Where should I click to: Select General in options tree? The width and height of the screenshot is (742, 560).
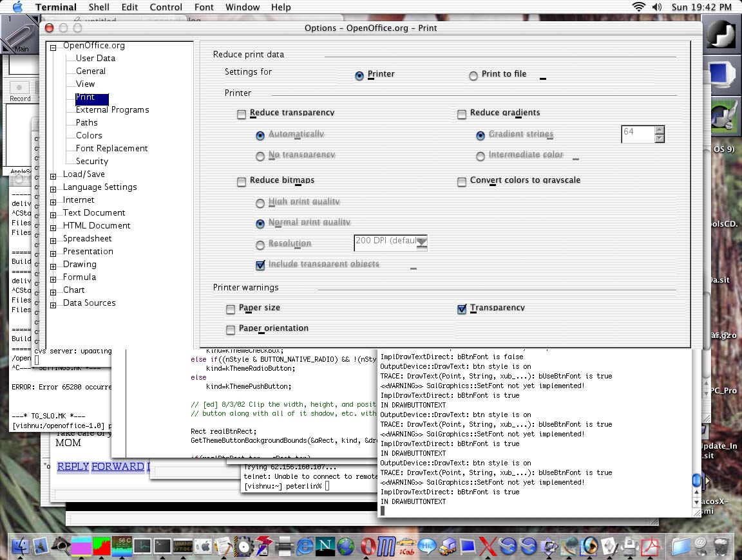[91, 71]
